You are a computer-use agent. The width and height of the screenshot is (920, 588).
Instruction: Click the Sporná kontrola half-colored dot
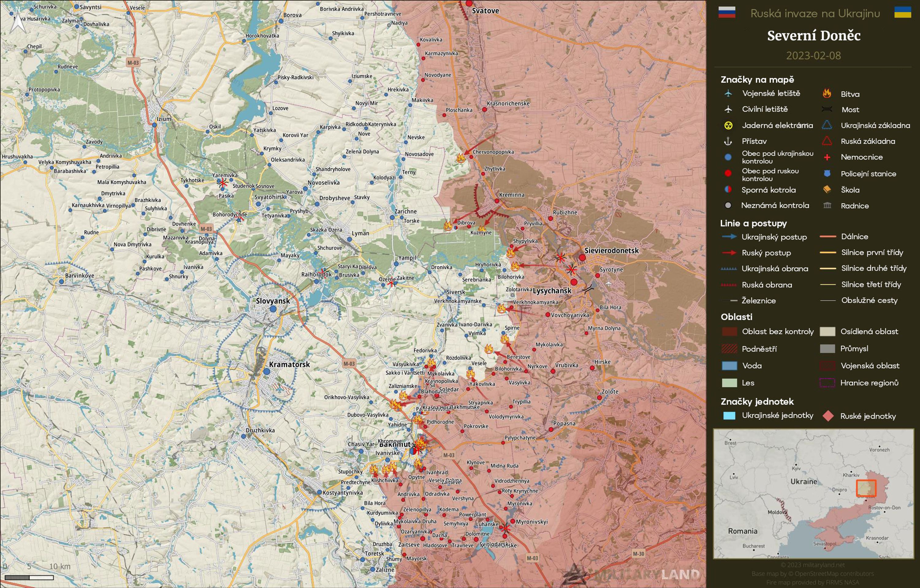coord(728,189)
